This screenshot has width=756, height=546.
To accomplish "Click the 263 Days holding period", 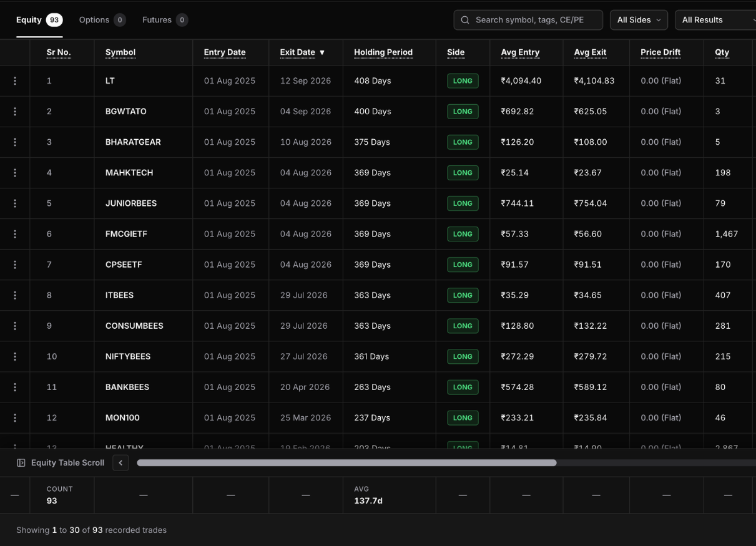I will pos(372,387).
